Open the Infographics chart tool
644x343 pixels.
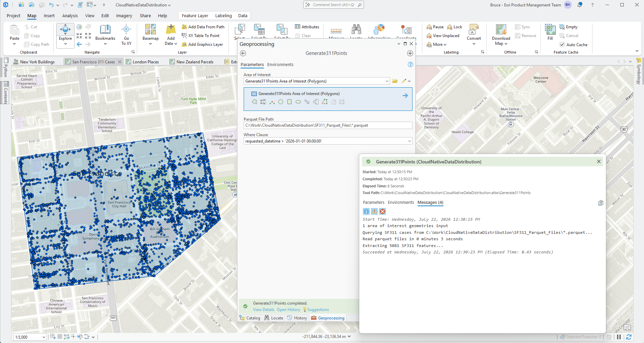379,30
